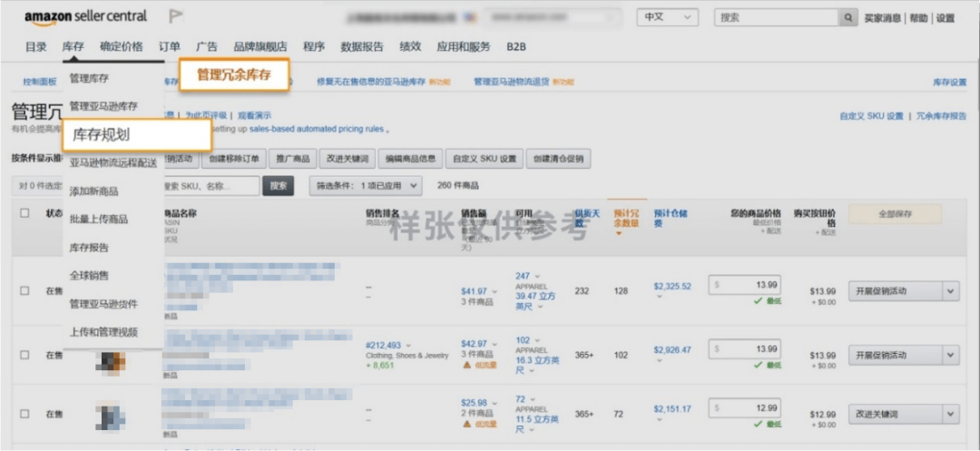
Task: Click the $2,926.47 estimated storage fee
Action: (x=672, y=349)
